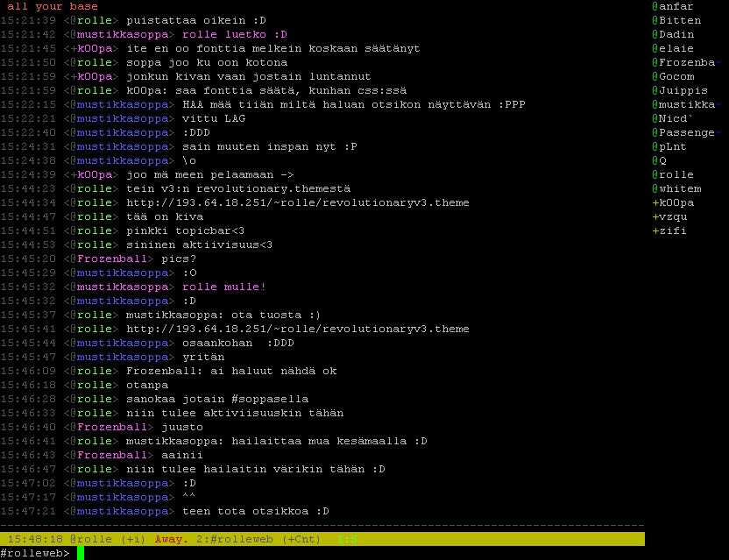Select @mustikka~ in the nick list

point(686,104)
